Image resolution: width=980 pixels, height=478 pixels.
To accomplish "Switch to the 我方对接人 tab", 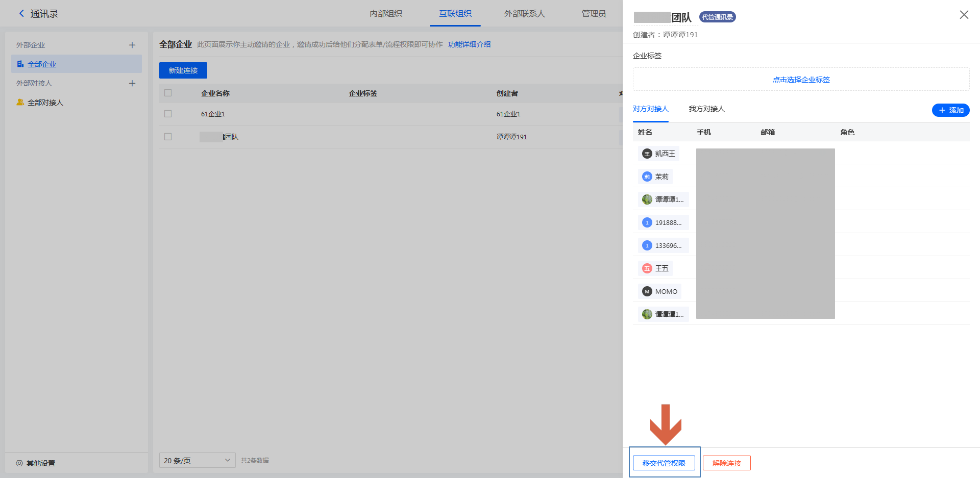I will pyautogui.click(x=706, y=109).
